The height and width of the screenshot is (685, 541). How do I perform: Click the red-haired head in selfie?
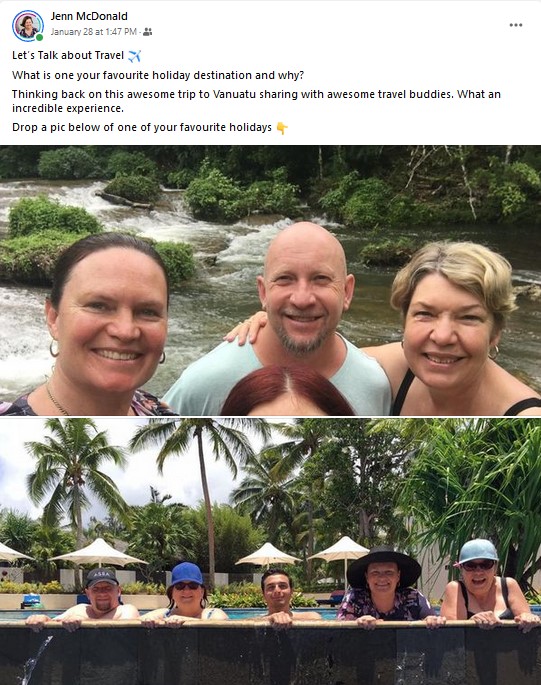pos(287,391)
